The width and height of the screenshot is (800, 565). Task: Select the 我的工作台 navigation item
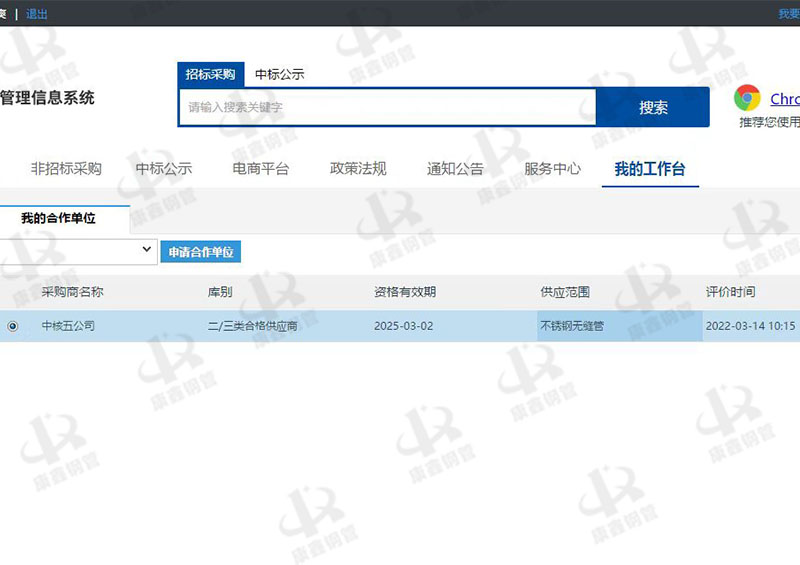click(x=650, y=169)
